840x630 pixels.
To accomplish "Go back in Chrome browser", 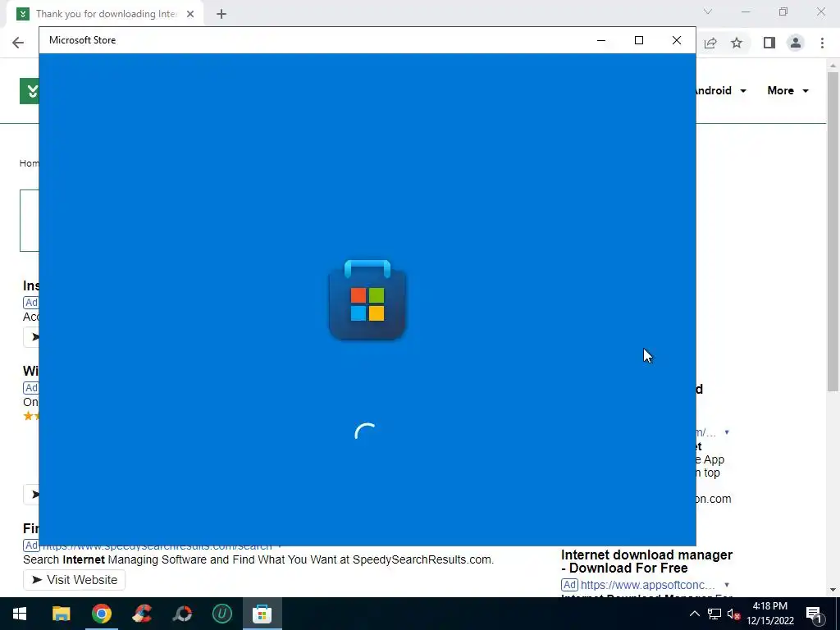I will (x=18, y=43).
